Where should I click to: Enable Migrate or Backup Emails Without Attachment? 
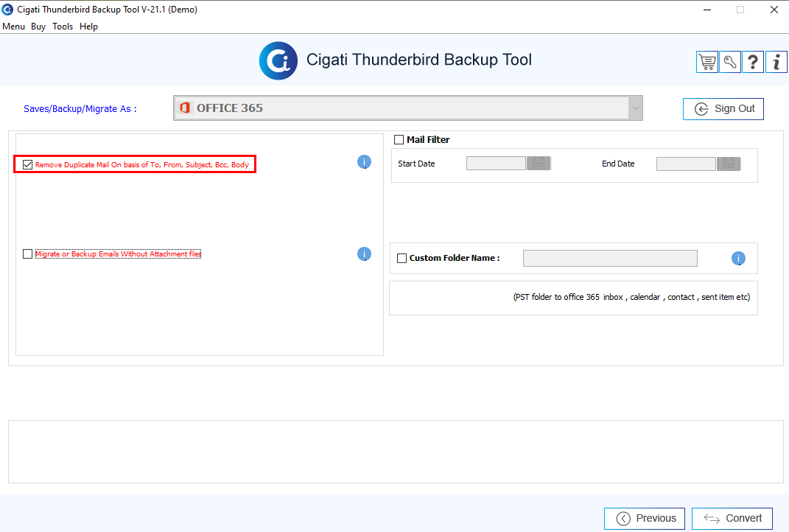pyautogui.click(x=28, y=254)
